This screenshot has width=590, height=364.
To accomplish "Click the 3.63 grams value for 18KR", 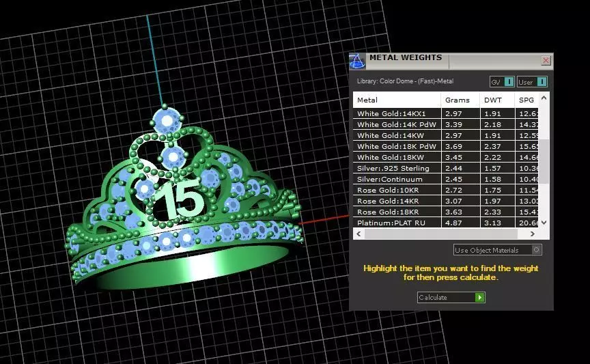I will [453, 212].
